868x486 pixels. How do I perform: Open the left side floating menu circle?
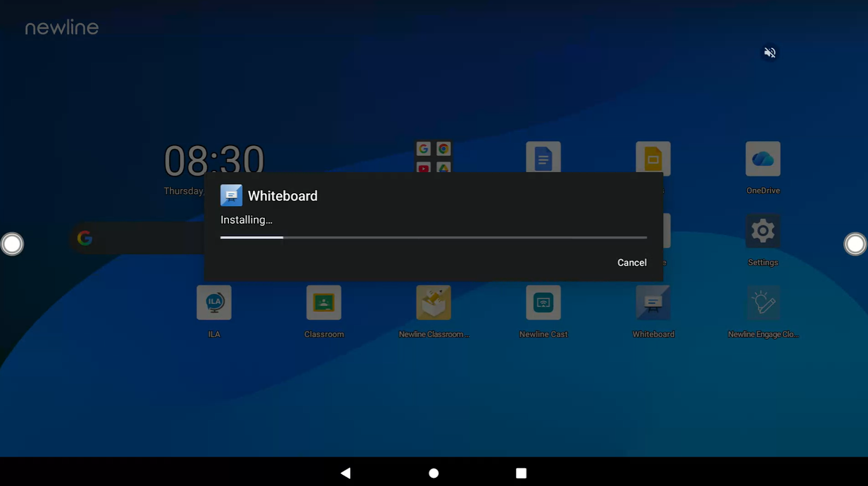[12, 244]
